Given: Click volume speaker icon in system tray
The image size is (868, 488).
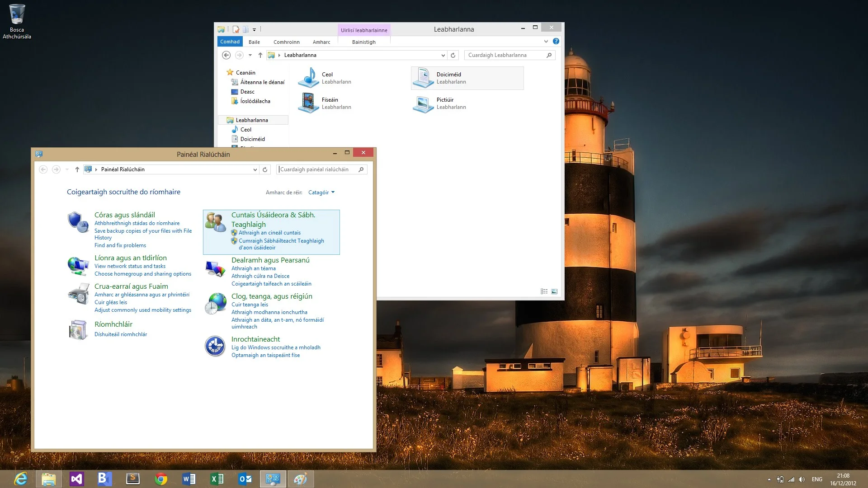Looking at the screenshot, I should click(x=802, y=479).
